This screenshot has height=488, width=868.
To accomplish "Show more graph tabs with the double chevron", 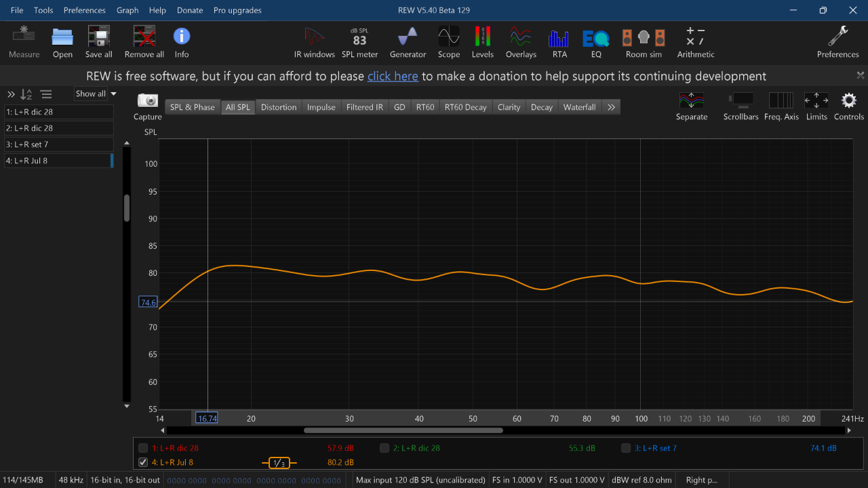I will click(x=611, y=107).
